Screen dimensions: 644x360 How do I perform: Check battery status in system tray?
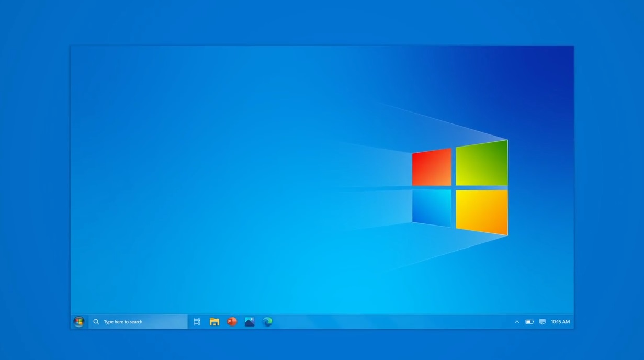click(529, 322)
